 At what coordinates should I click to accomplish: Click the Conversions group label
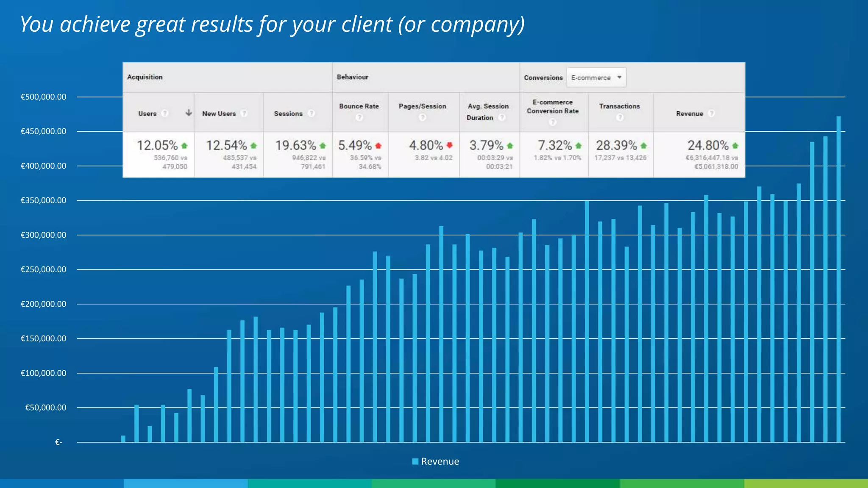tap(543, 78)
